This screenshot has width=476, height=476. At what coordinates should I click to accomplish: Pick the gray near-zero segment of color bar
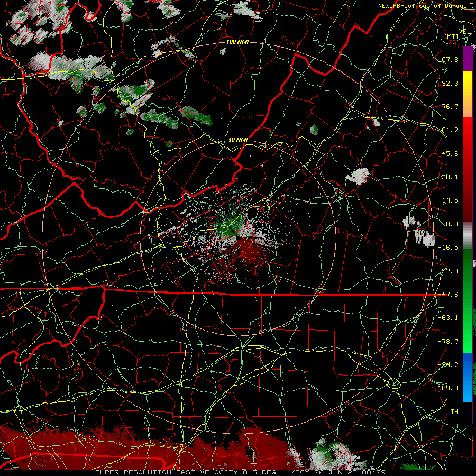(x=467, y=235)
